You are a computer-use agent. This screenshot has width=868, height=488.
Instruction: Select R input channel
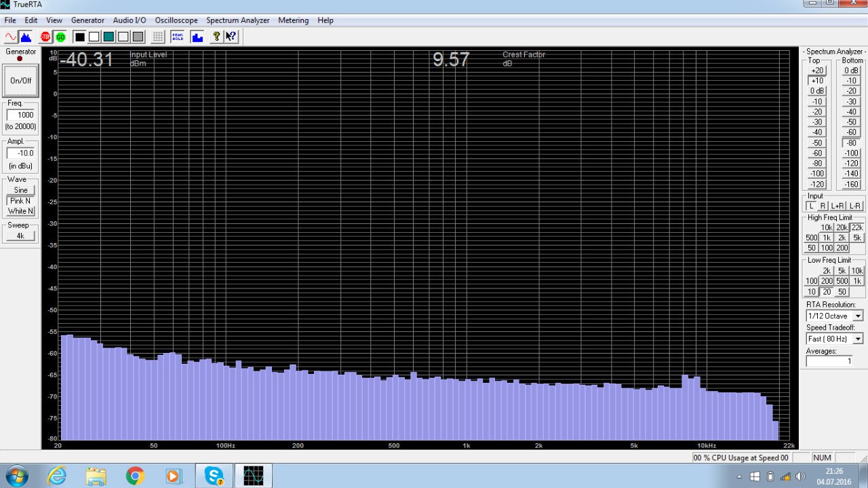[x=823, y=206]
